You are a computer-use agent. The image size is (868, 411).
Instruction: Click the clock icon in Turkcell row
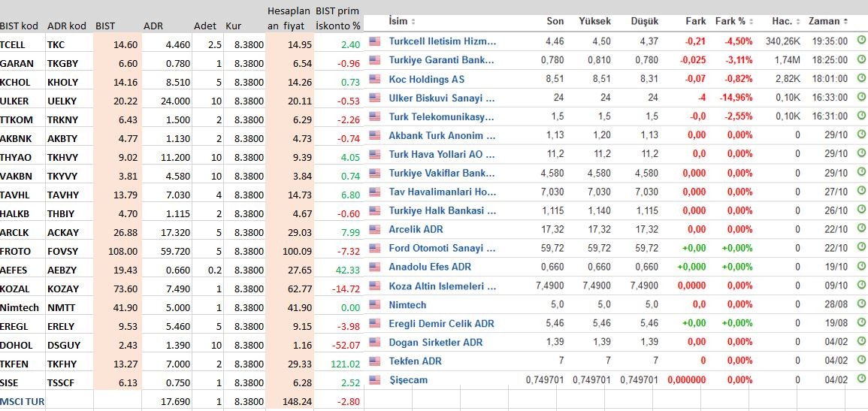(861, 40)
